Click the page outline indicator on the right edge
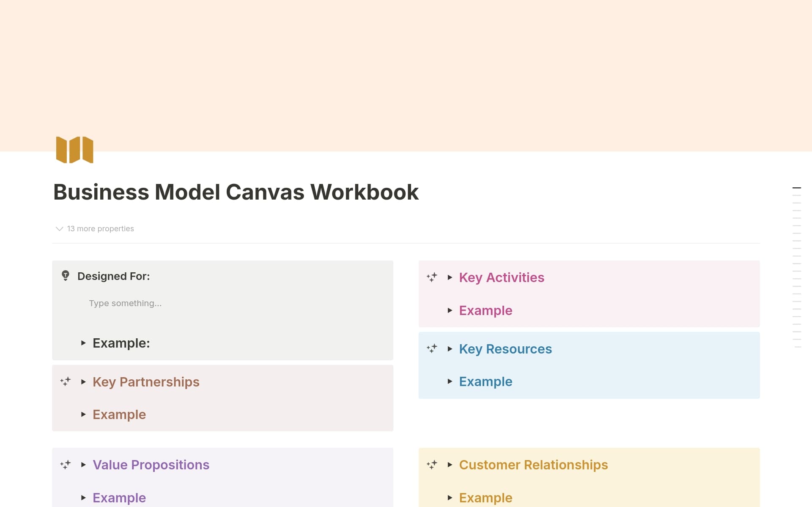812x507 pixels. click(797, 187)
